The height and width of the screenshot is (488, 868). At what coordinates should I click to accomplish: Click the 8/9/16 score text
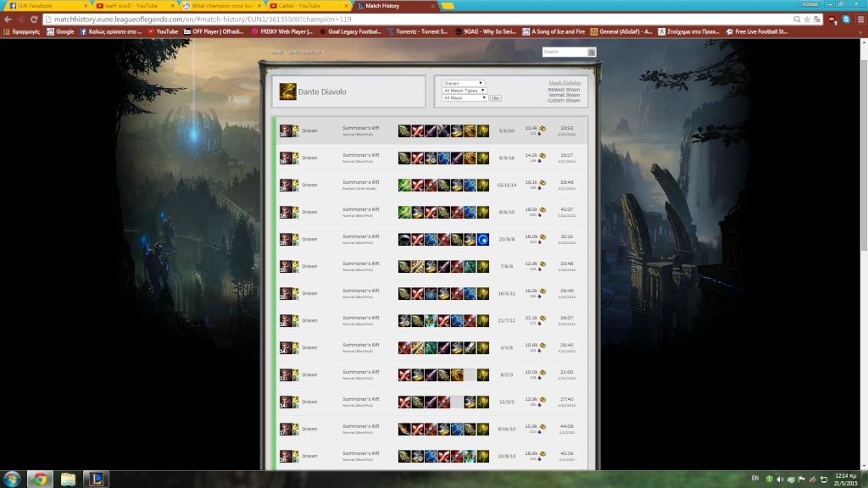click(x=507, y=158)
